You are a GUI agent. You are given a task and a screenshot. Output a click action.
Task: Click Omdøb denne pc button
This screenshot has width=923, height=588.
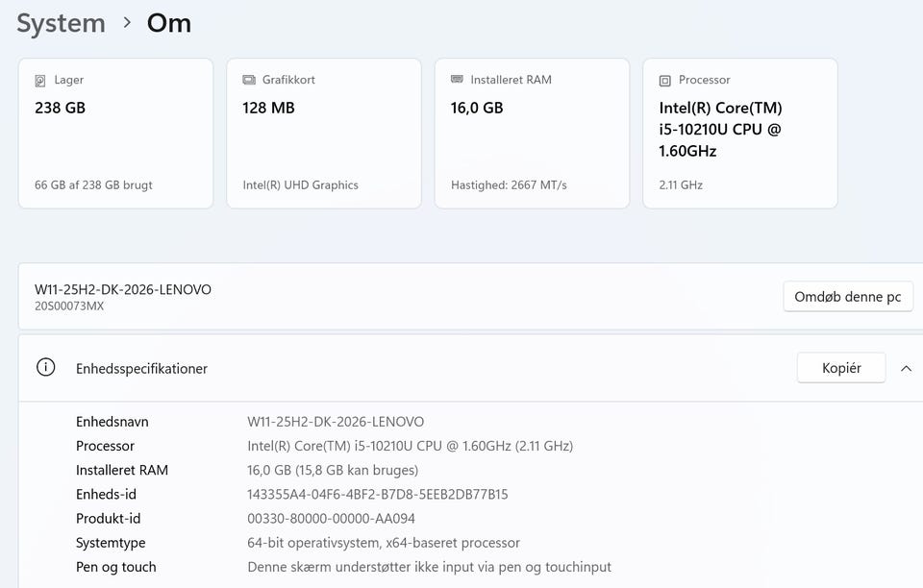tap(847, 297)
